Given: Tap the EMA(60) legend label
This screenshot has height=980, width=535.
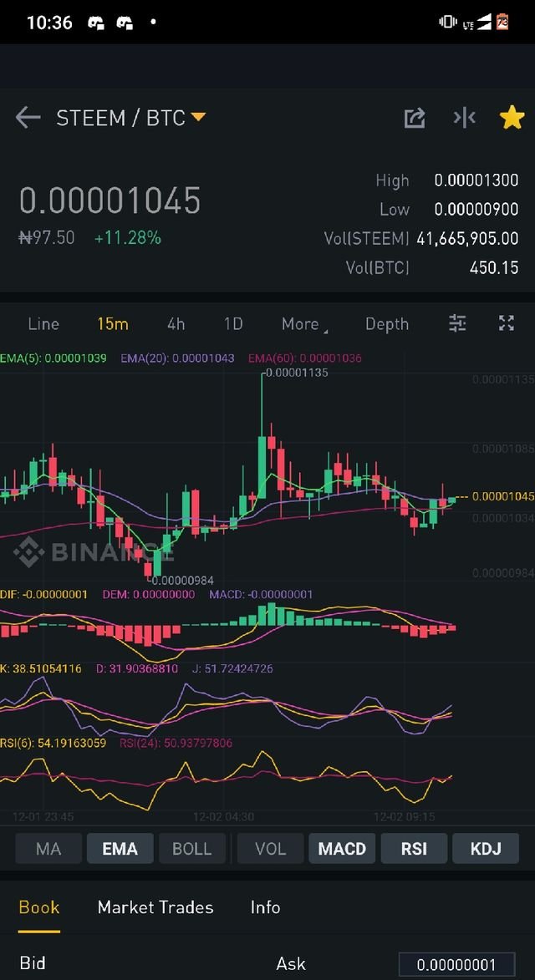Looking at the screenshot, I should (305, 358).
